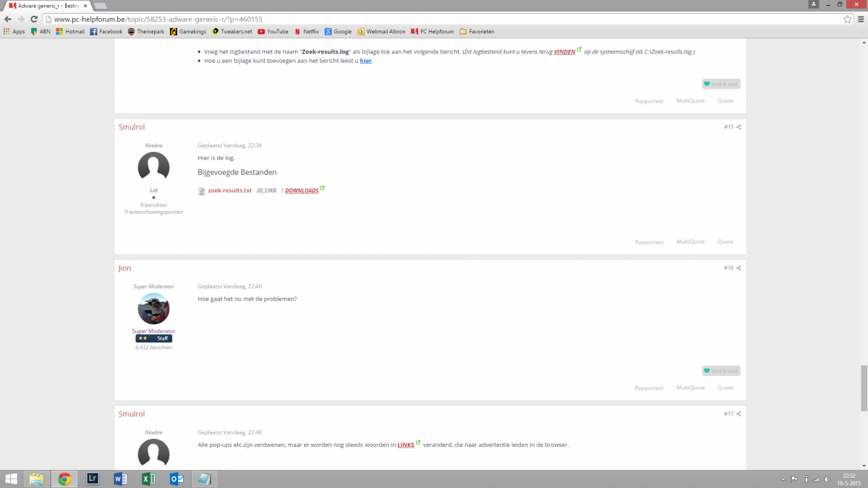Click the VINDEN link in the top post

coord(565,52)
